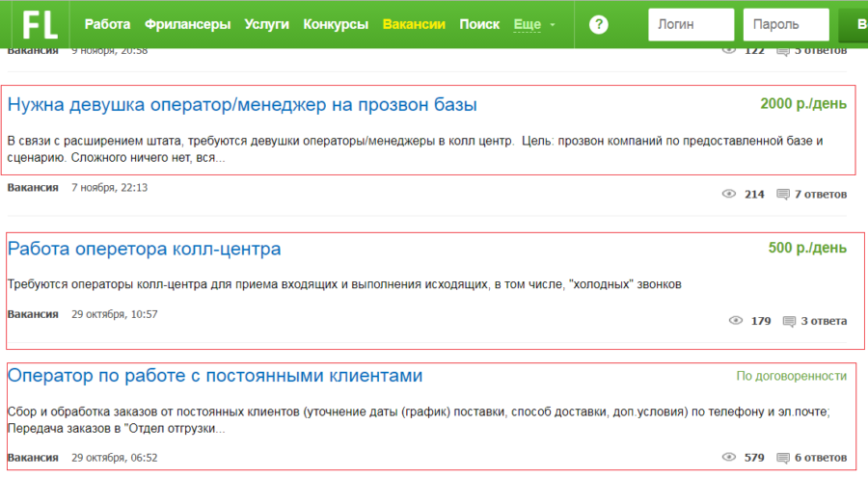Open the Услуги menu item
This screenshot has height=478, width=868.
(267, 24)
